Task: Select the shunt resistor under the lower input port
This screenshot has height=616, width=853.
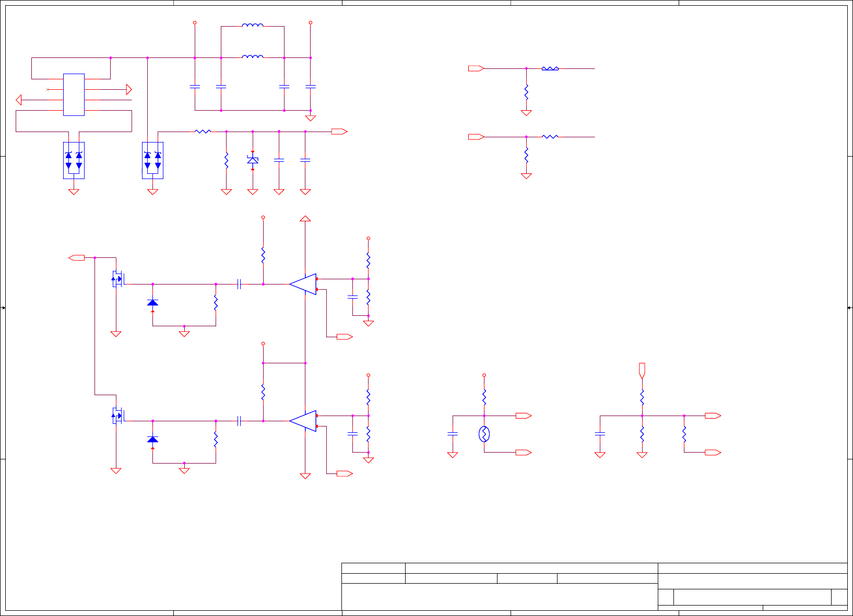Action: click(x=526, y=155)
